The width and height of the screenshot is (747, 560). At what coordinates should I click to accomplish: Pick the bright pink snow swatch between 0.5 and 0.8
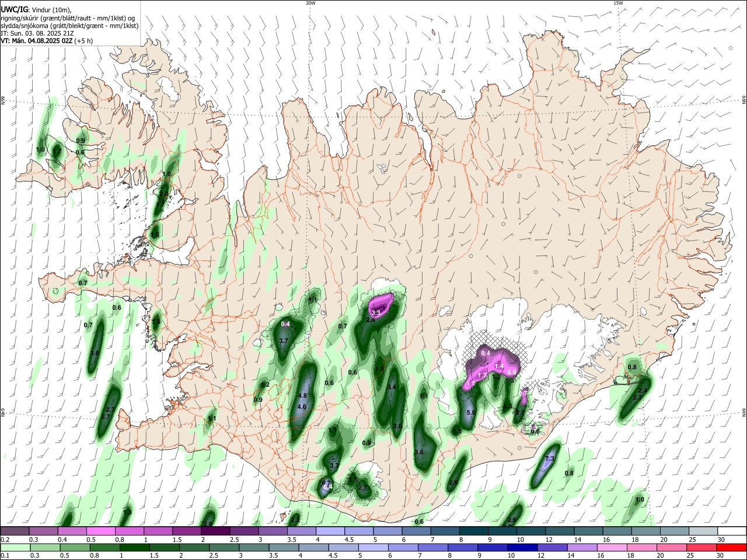tap(100, 531)
